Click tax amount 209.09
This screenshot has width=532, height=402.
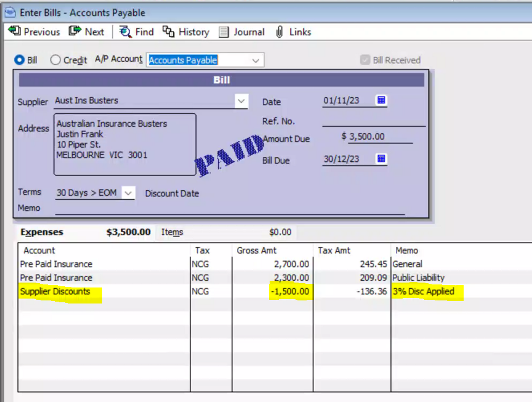point(373,278)
